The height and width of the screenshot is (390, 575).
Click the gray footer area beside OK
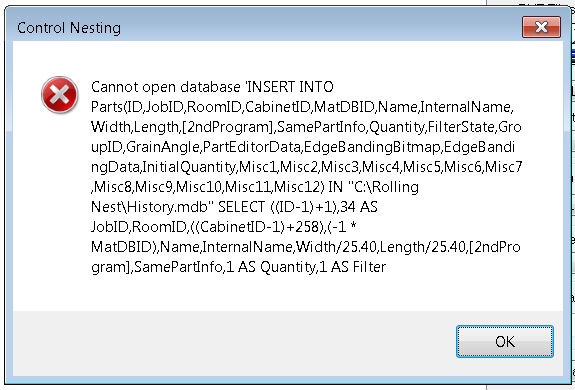click(235, 343)
